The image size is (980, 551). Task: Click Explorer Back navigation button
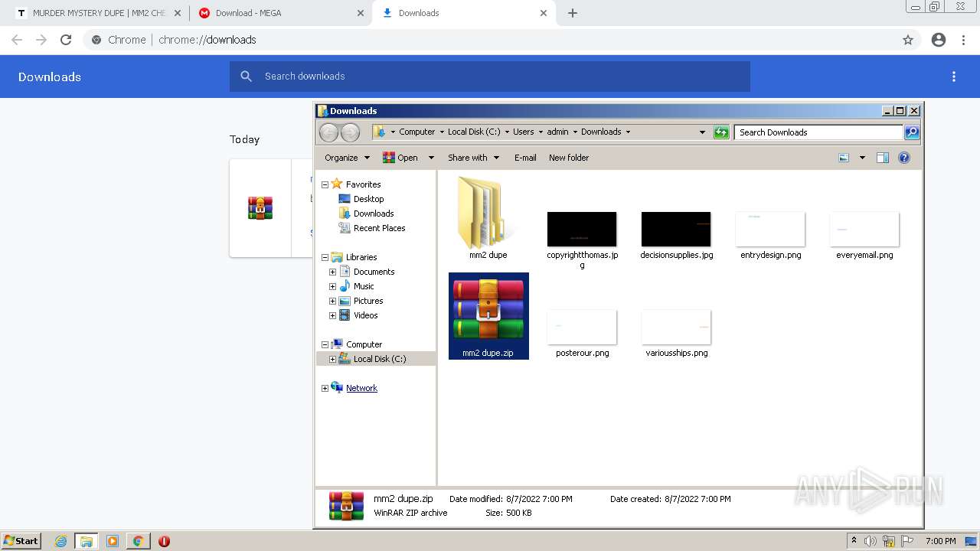point(328,132)
